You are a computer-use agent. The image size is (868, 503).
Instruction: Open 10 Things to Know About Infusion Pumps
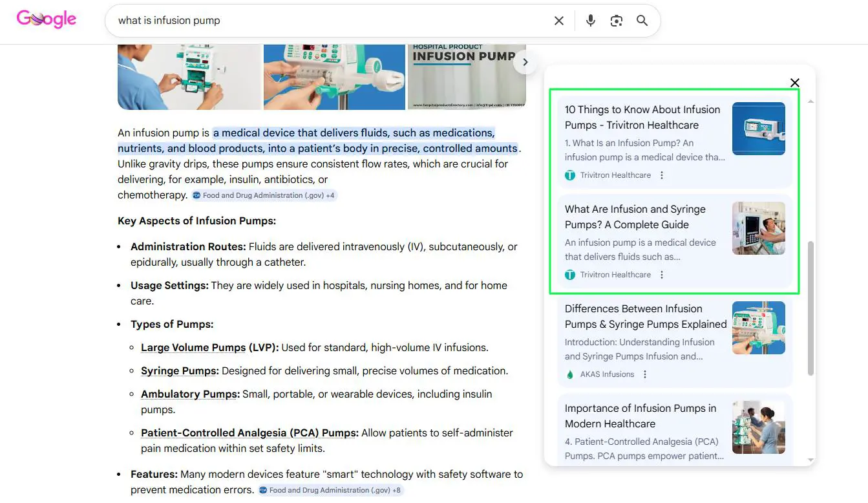click(642, 118)
